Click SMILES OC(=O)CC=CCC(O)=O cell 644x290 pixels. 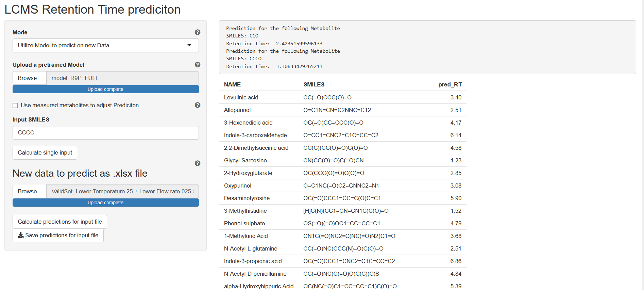coord(333,123)
